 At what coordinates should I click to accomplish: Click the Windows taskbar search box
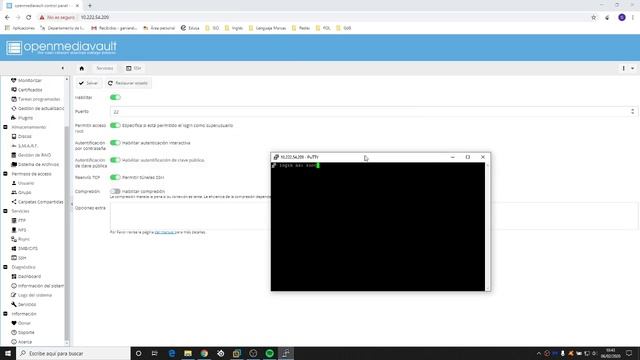tap(73, 353)
